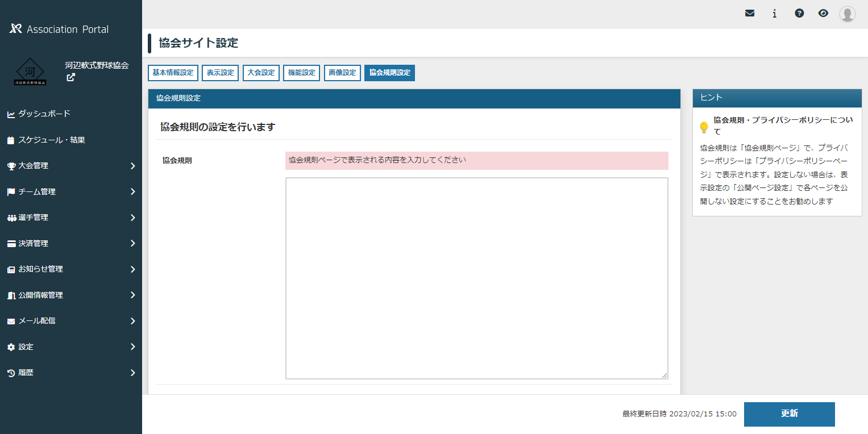Click the 更新 button
The height and width of the screenshot is (434, 868).
(789, 414)
